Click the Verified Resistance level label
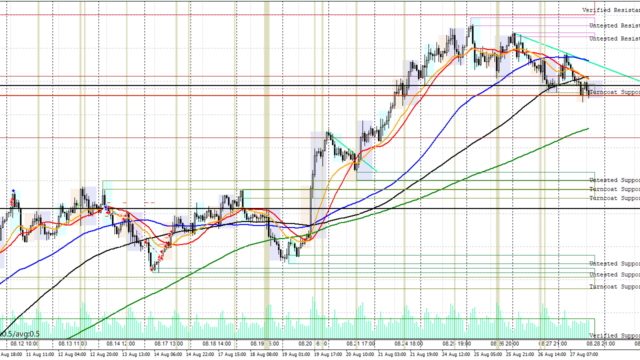Image resolution: width=640 pixels, height=360 pixels. 611,10
